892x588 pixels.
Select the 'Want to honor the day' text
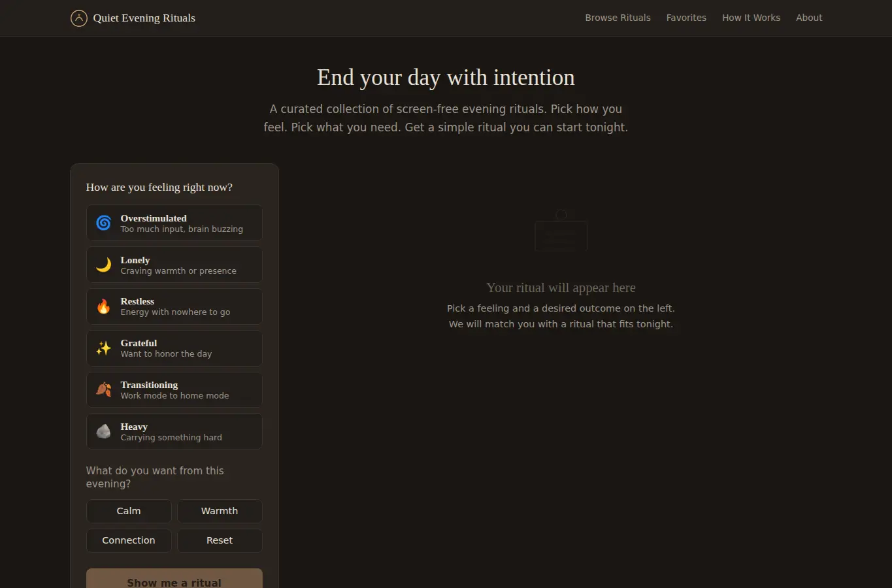166,354
